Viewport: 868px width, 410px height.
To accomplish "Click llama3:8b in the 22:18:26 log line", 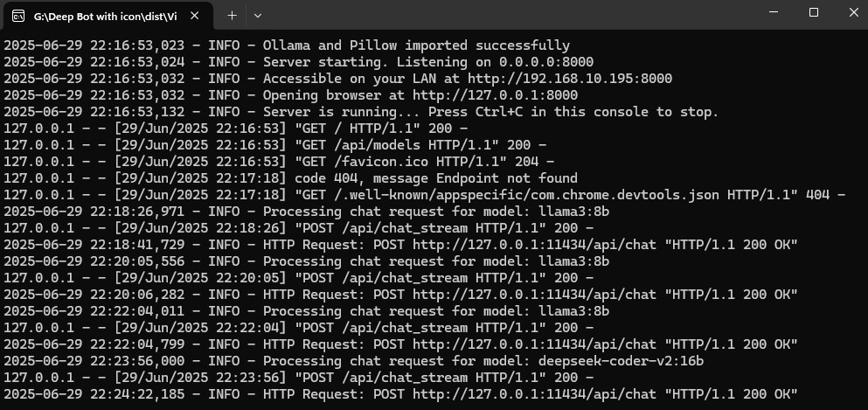I will point(574,212).
